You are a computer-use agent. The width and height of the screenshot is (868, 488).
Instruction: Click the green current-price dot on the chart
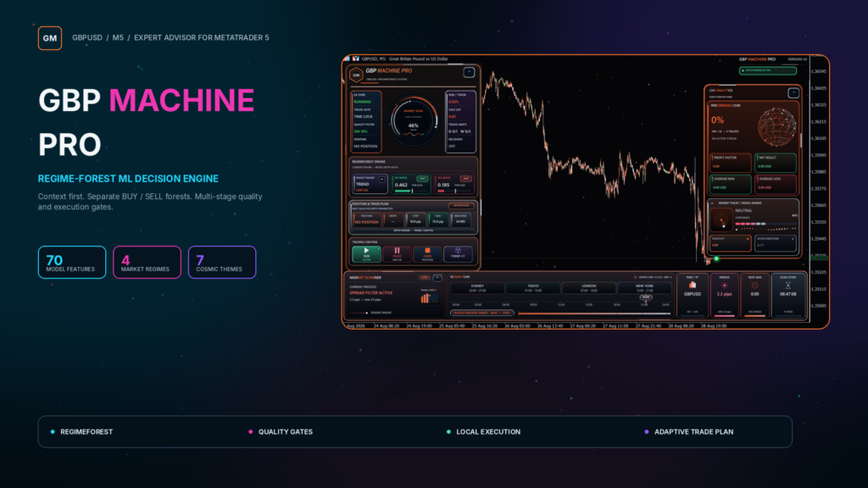pyautogui.click(x=716, y=259)
